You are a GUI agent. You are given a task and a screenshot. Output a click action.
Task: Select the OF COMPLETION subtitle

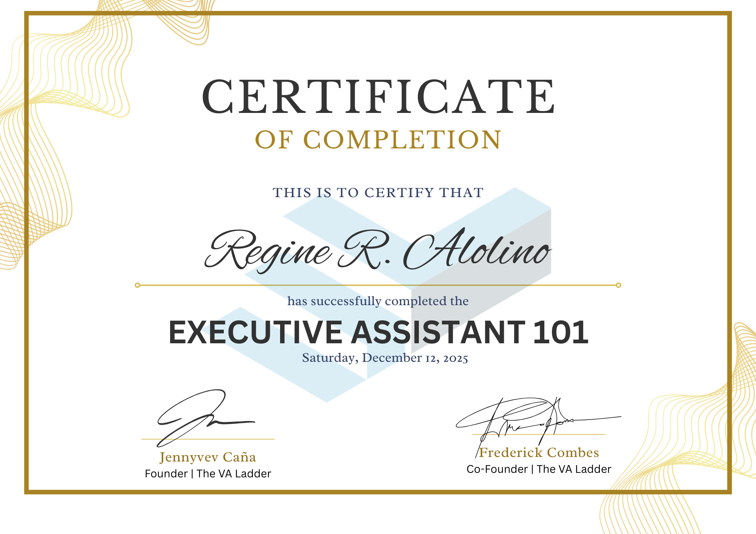pyautogui.click(x=378, y=140)
